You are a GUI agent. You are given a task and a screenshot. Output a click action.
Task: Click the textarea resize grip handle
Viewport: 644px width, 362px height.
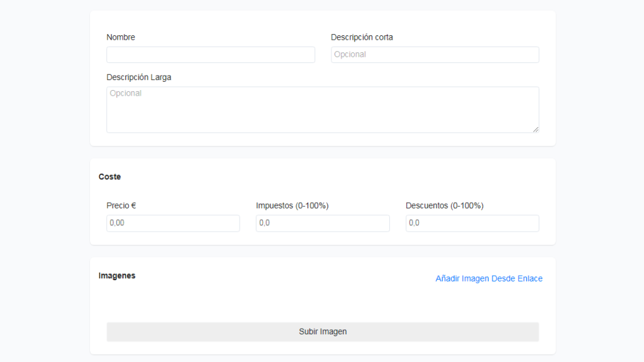pyautogui.click(x=536, y=129)
